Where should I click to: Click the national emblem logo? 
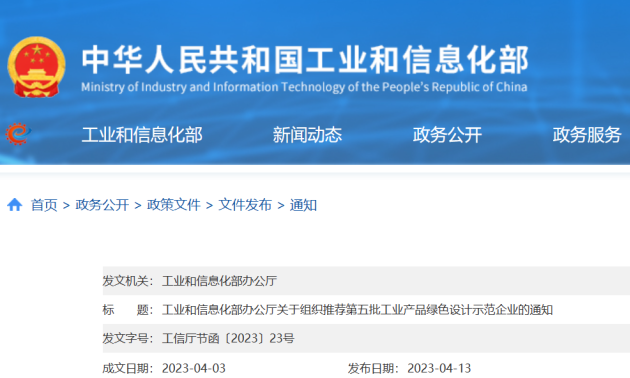point(36,67)
